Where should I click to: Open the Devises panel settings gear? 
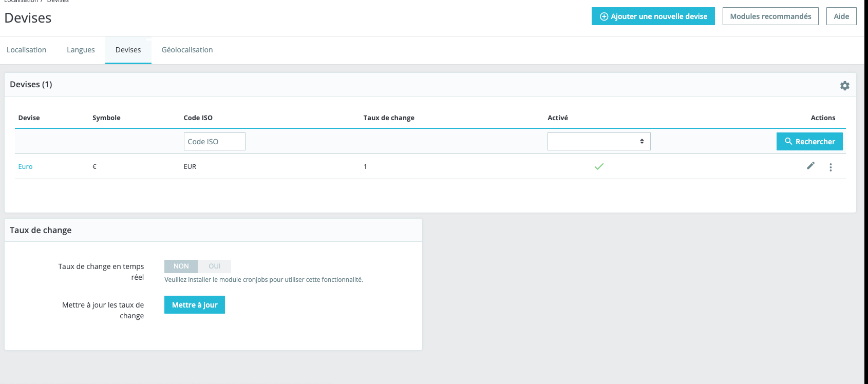coord(844,86)
